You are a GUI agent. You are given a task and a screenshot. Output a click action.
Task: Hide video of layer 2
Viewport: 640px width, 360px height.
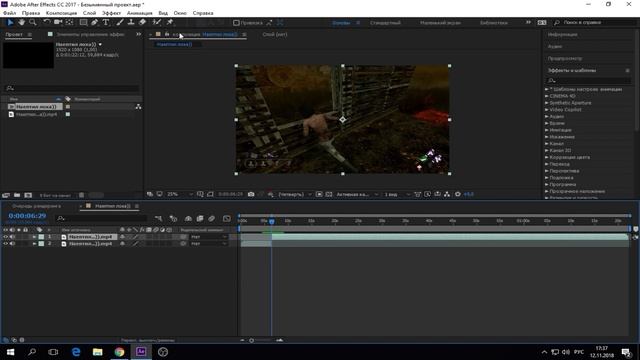point(6,244)
